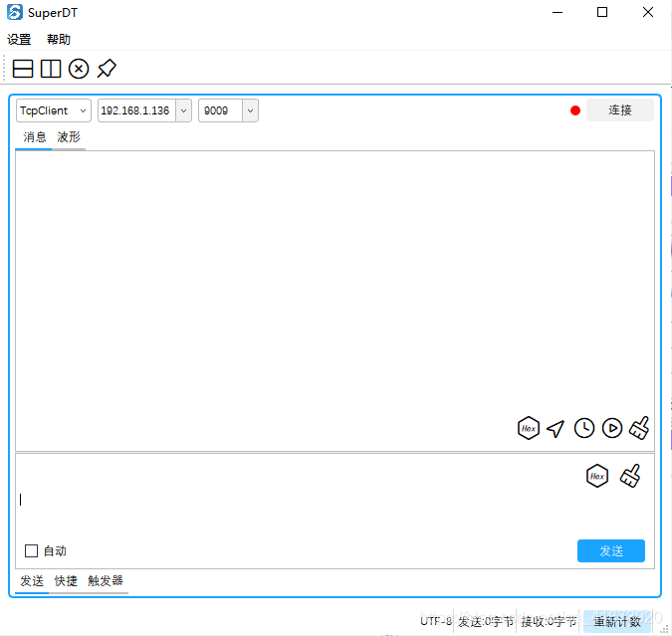This screenshot has height=636, width=672.
Task: Close the SuperDT window
Action: tap(647, 12)
